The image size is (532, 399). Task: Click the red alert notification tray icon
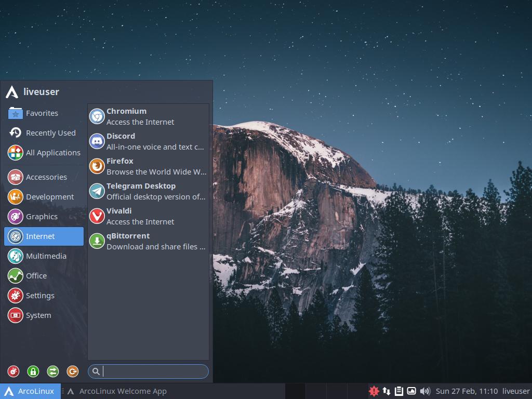click(x=374, y=391)
